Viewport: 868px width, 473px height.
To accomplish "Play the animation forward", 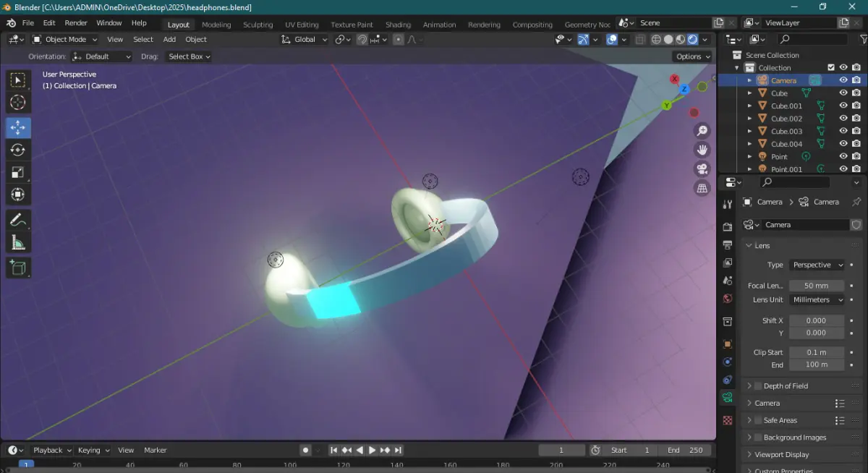I will [373, 450].
